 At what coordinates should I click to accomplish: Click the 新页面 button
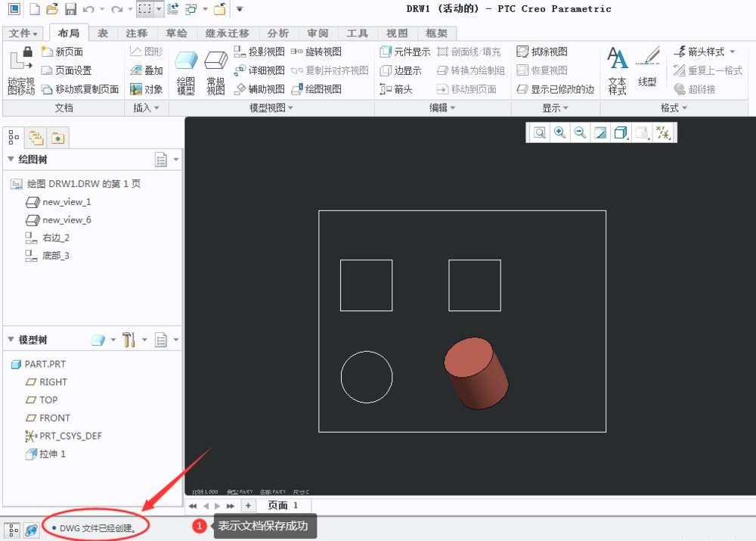62,51
